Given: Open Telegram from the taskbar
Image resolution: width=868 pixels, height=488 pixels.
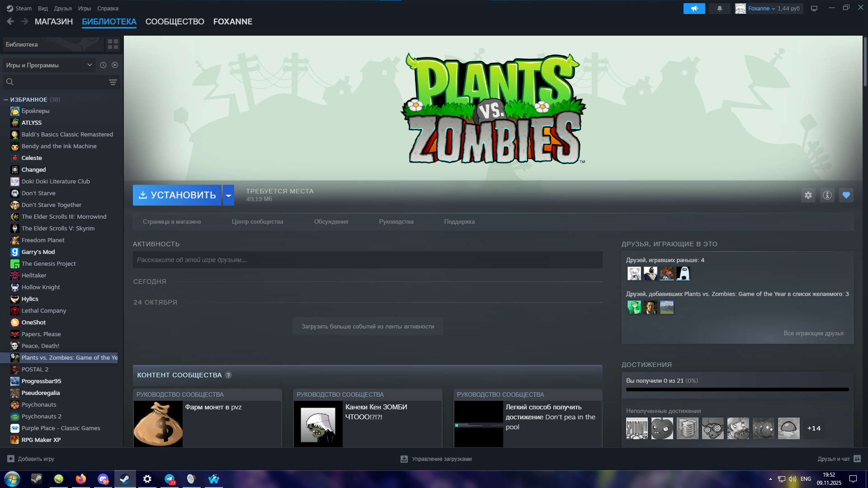Looking at the screenshot, I should tap(170, 479).
